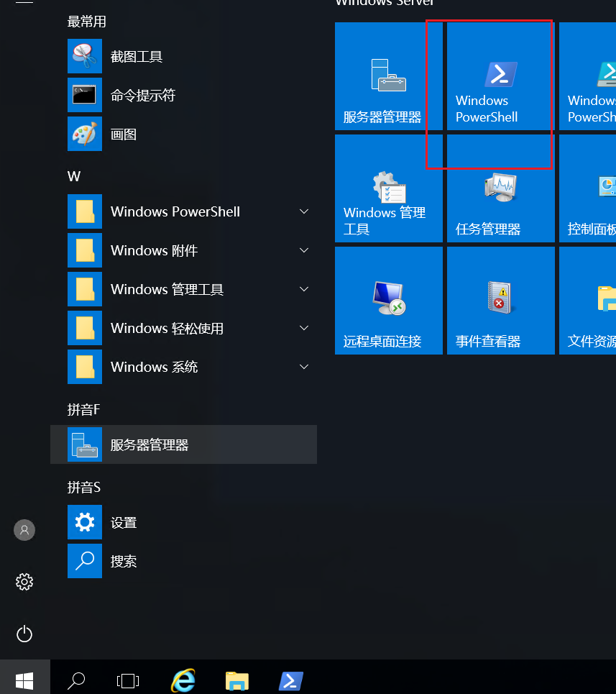
Task: Open the 文件资源管理器 tile
Action: pyautogui.click(x=588, y=301)
